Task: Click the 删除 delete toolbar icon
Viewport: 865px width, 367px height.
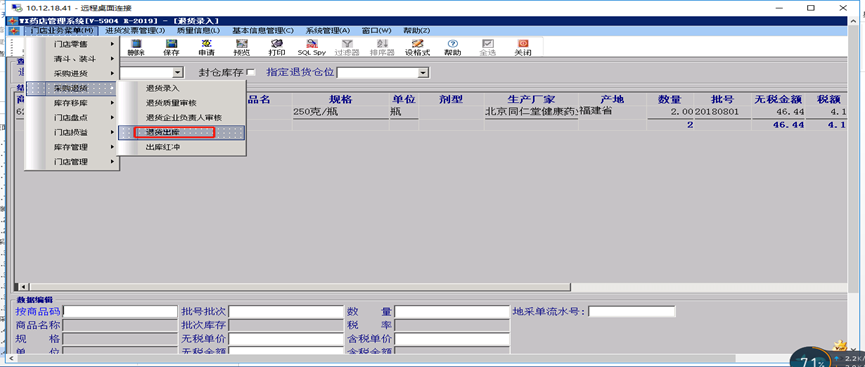Action: (x=136, y=47)
